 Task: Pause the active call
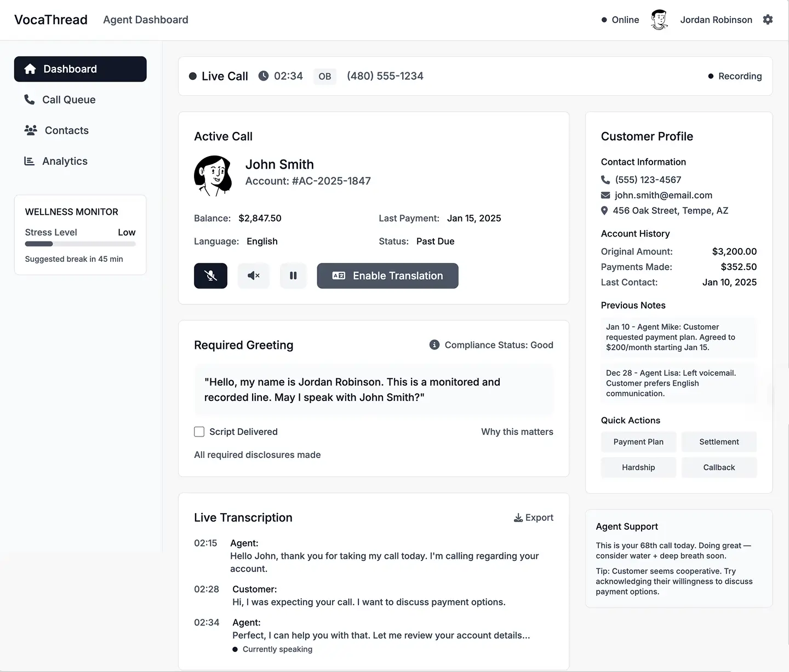tap(293, 275)
